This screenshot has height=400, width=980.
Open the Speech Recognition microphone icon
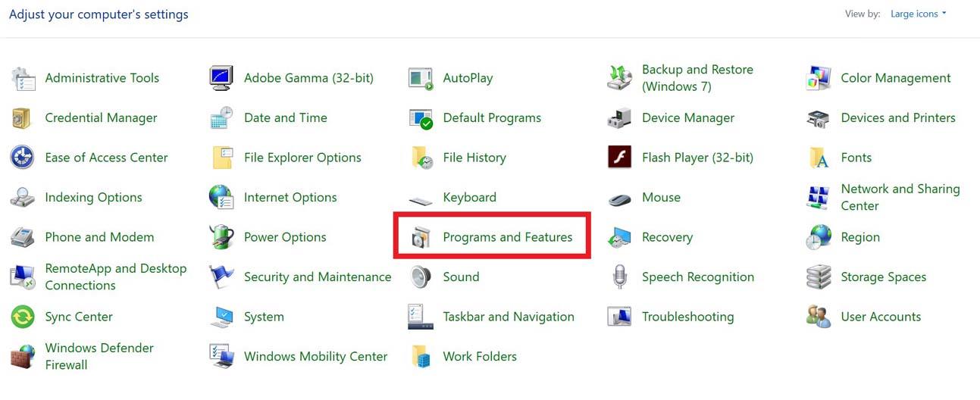point(619,277)
